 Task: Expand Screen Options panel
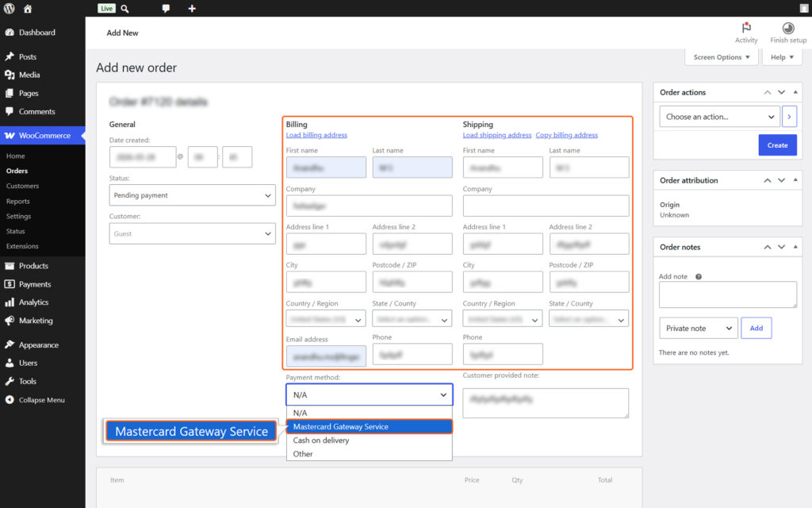[722, 57]
